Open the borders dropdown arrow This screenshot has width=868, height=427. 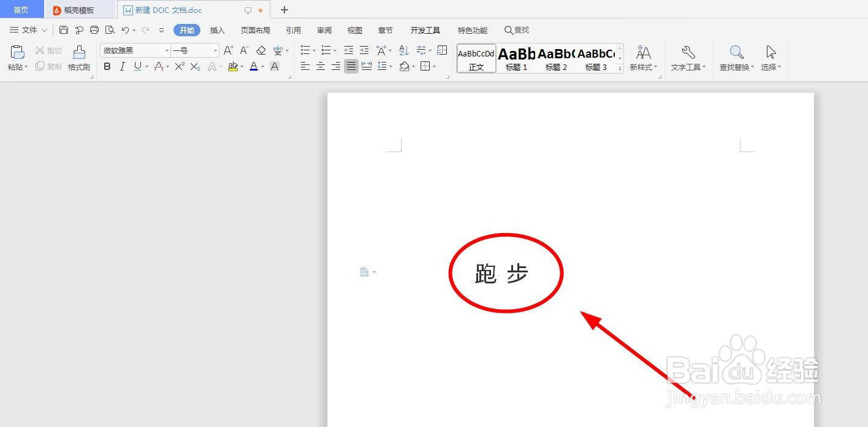coord(435,66)
